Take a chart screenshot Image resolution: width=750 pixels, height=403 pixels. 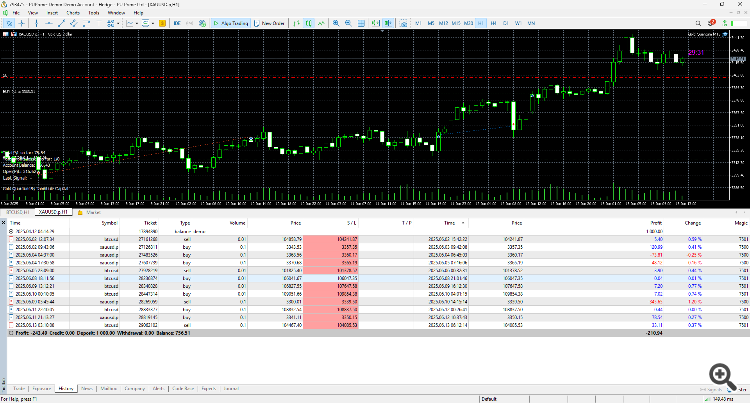(x=404, y=23)
